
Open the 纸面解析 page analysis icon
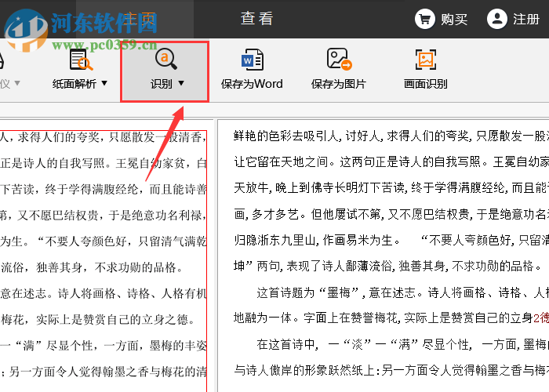(x=81, y=60)
